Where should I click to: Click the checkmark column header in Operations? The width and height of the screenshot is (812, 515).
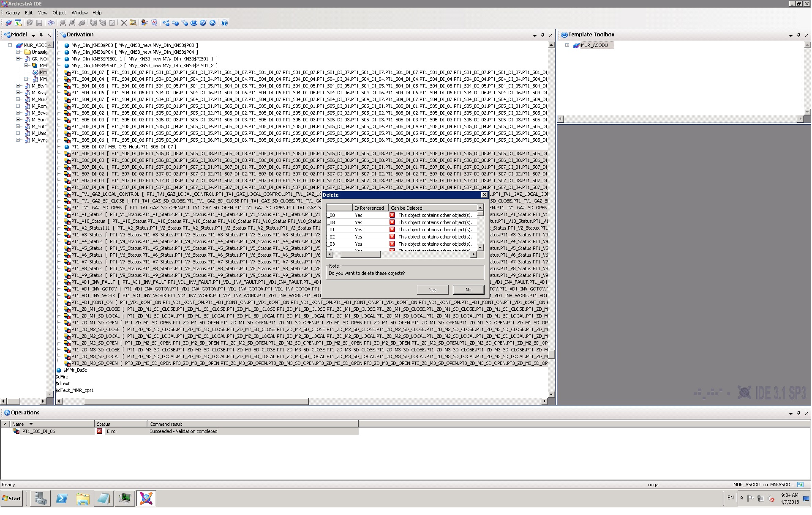click(5, 424)
